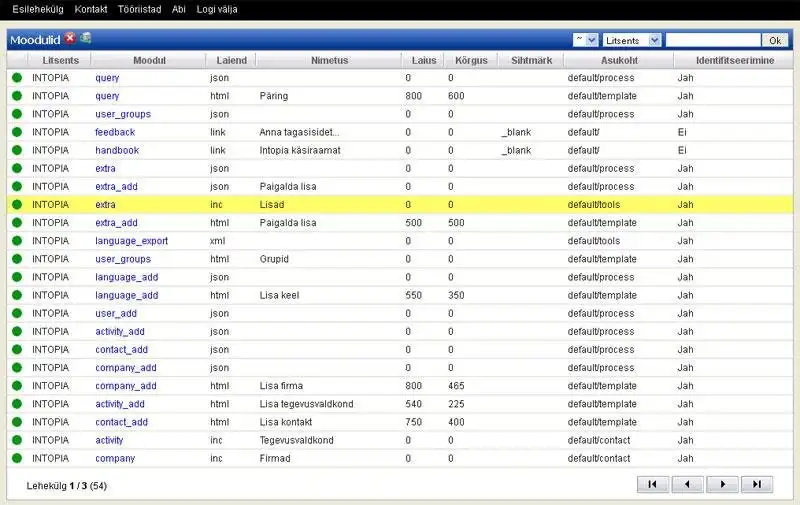Click green status dot of Päring row

point(17,96)
